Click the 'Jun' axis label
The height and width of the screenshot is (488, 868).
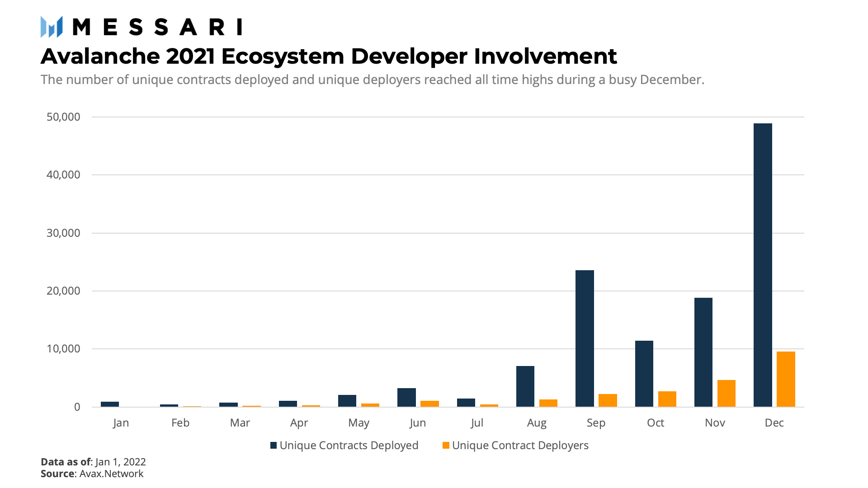(418, 423)
